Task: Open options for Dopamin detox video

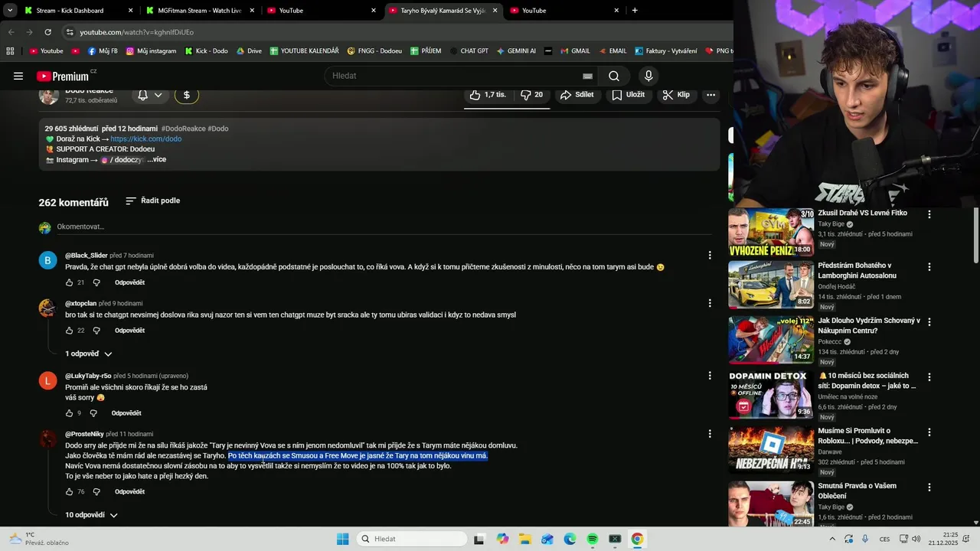Action: [929, 377]
